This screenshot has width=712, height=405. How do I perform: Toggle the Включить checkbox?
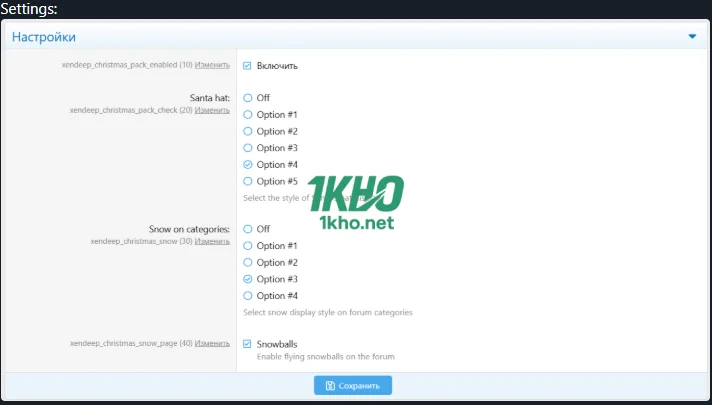pyautogui.click(x=248, y=66)
